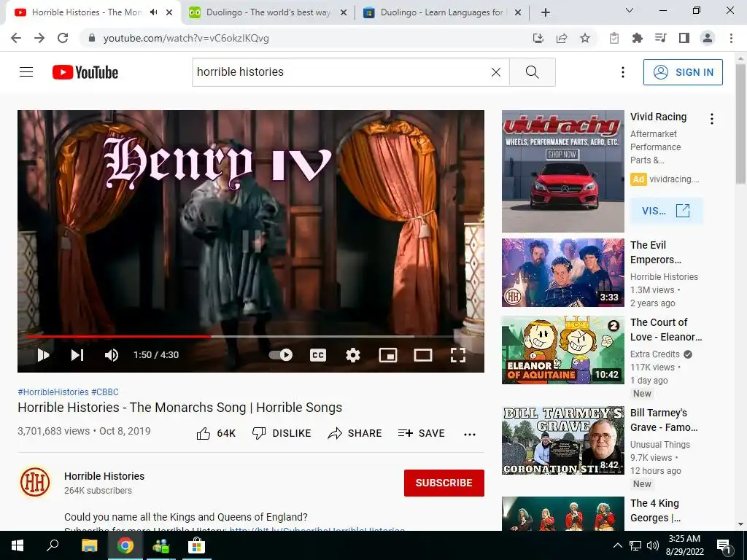Open the YouTube hamburger guide menu
Viewport: 747px width, 560px height.
coord(26,72)
